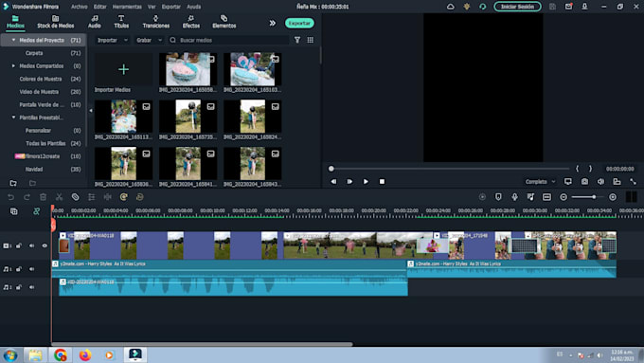Click Importar Medios plus tile
The image size is (644, 363).
123,69
